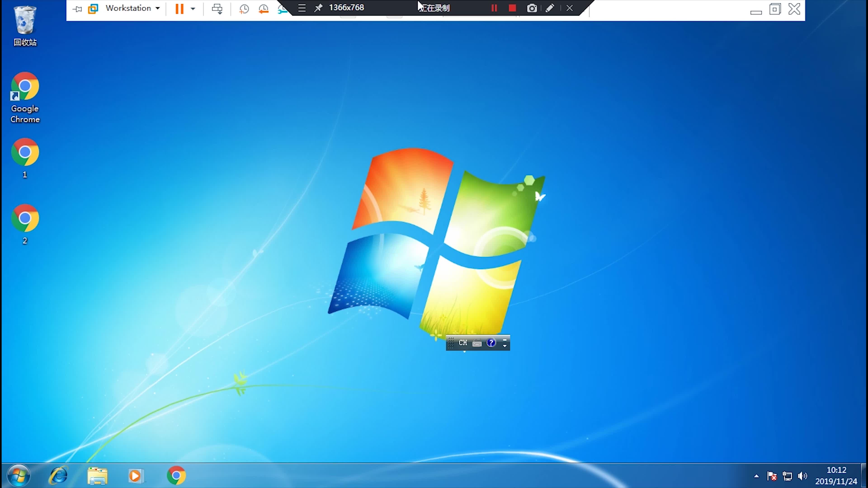
Task: Select the Chrome shortcut labeled 2
Action: (25, 224)
